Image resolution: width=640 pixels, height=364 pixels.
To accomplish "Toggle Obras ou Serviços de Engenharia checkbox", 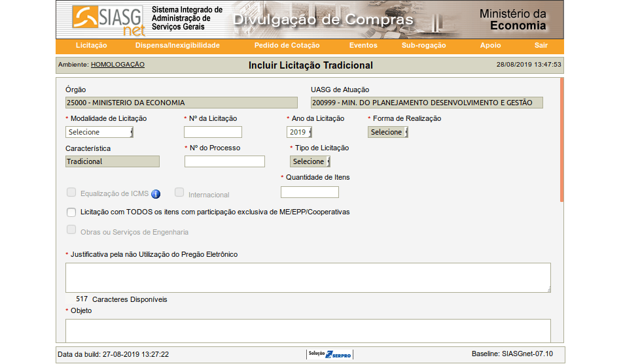I will coord(71,229).
